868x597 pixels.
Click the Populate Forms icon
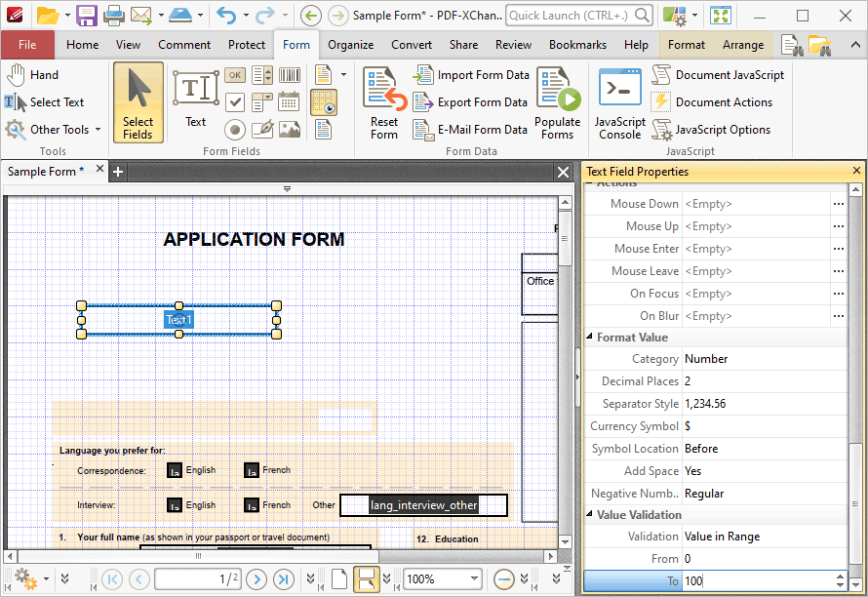tap(558, 103)
